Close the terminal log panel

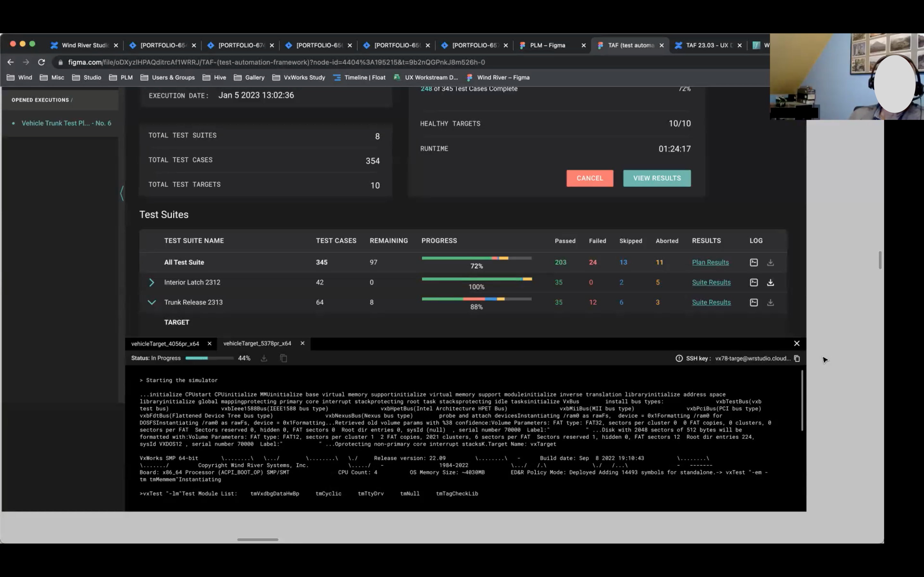click(x=797, y=343)
